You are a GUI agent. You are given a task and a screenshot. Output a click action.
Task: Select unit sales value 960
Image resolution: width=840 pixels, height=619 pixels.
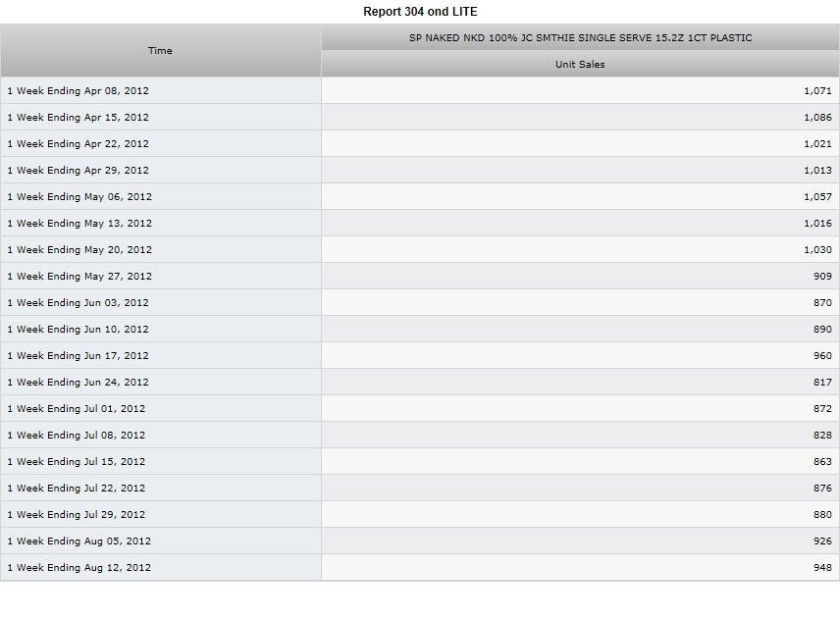(822, 355)
